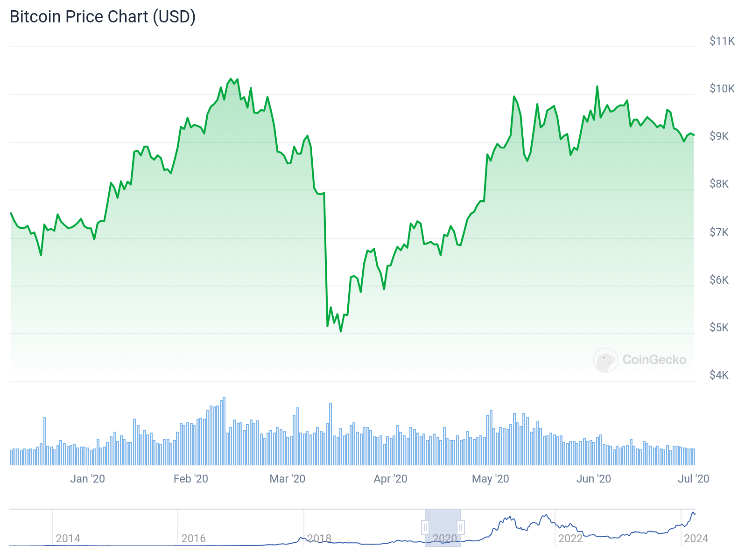This screenshot has width=745, height=560.
Task: Click the Bitcoin Price Chart (USD) title
Action: (103, 17)
